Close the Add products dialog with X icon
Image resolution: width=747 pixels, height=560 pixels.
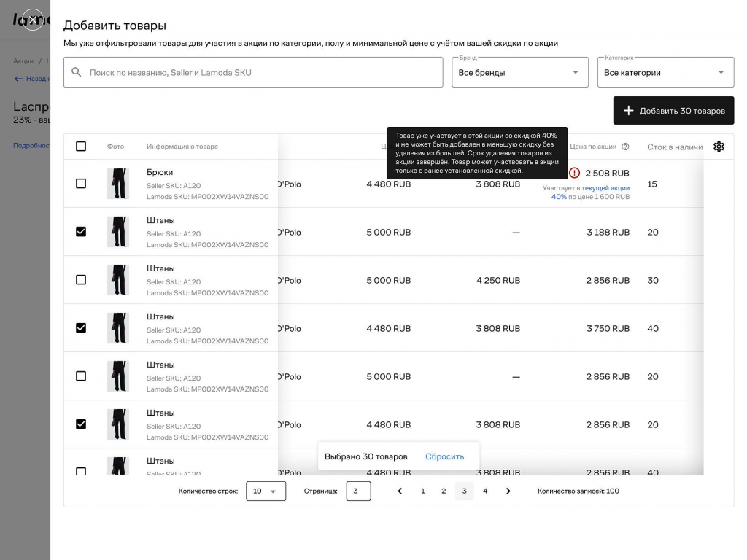(32, 20)
